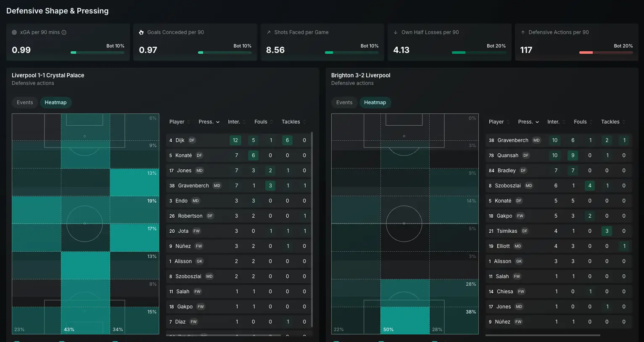644x342 pixels.
Task: Select the 4 Dijk row in Crystal Palace table
Action: click(238, 140)
